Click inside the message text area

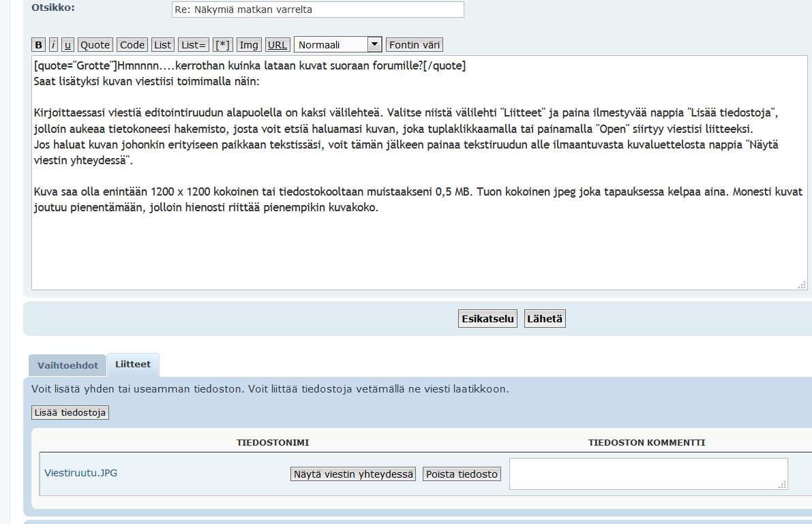416,245
